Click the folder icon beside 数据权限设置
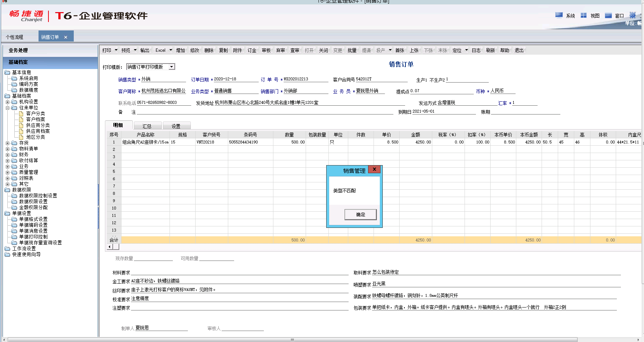The image size is (644, 342). click(14, 201)
